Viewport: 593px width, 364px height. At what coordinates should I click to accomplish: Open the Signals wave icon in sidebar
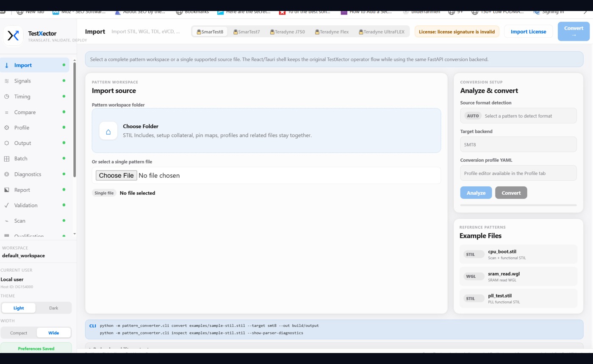coord(6,81)
